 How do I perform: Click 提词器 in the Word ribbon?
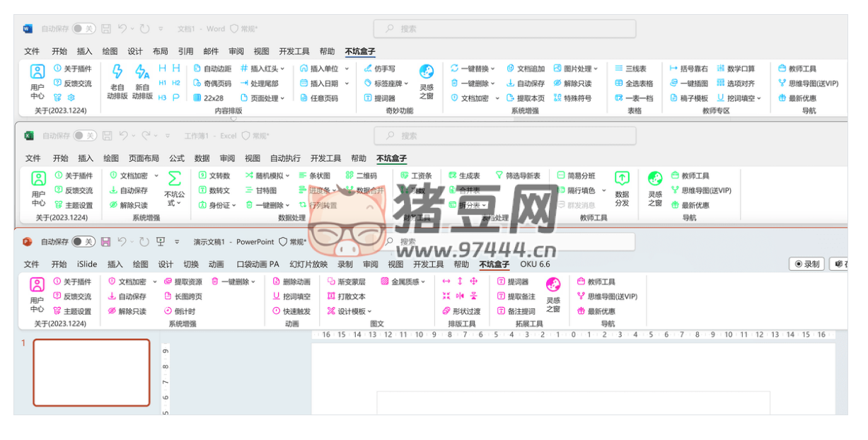(379, 98)
